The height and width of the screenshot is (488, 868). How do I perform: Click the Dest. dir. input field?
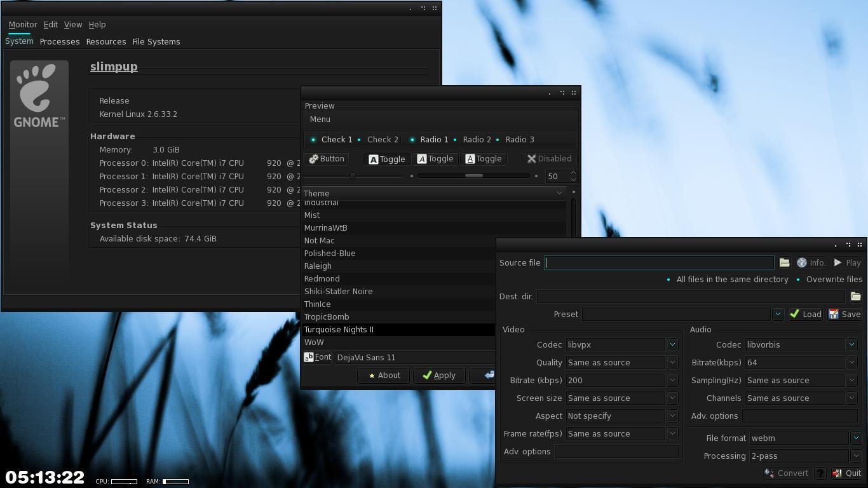691,296
